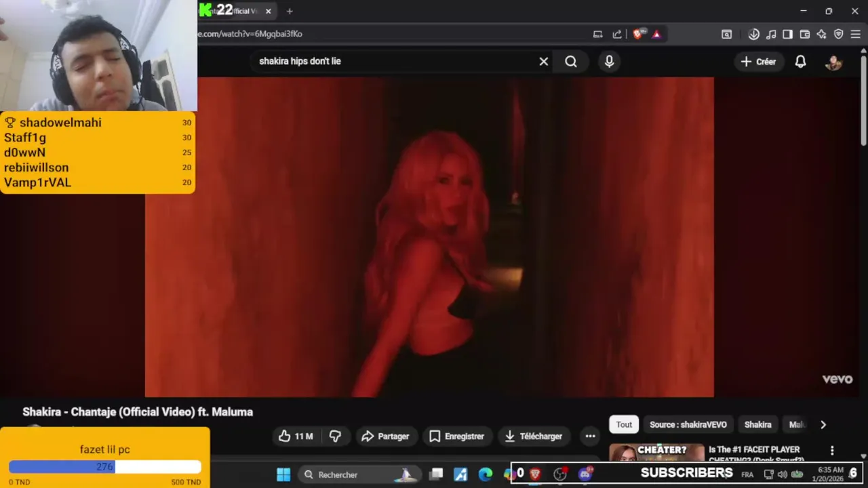
Task: Click 'Vamp1rVAL' in the leaderboard overlay
Action: point(37,182)
